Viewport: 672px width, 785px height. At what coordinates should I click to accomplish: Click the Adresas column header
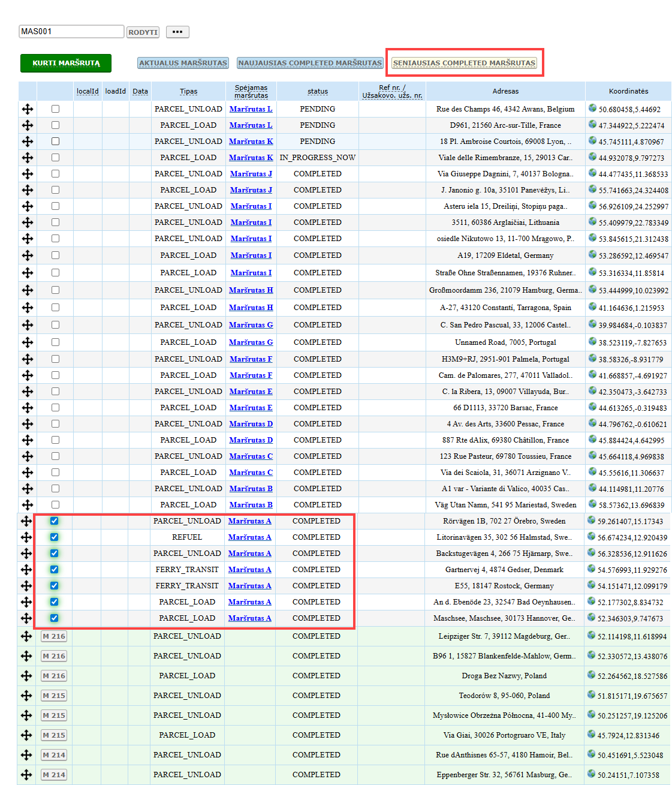point(505,91)
